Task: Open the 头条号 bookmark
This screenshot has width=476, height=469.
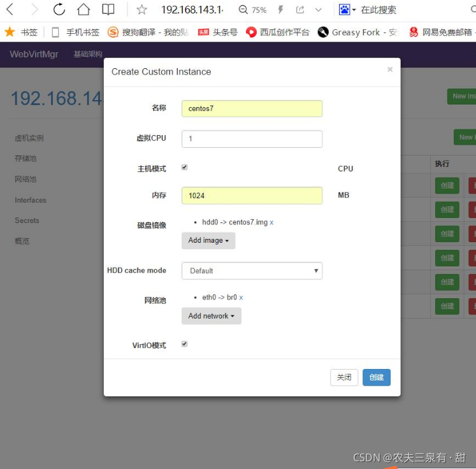Action: coord(217,32)
